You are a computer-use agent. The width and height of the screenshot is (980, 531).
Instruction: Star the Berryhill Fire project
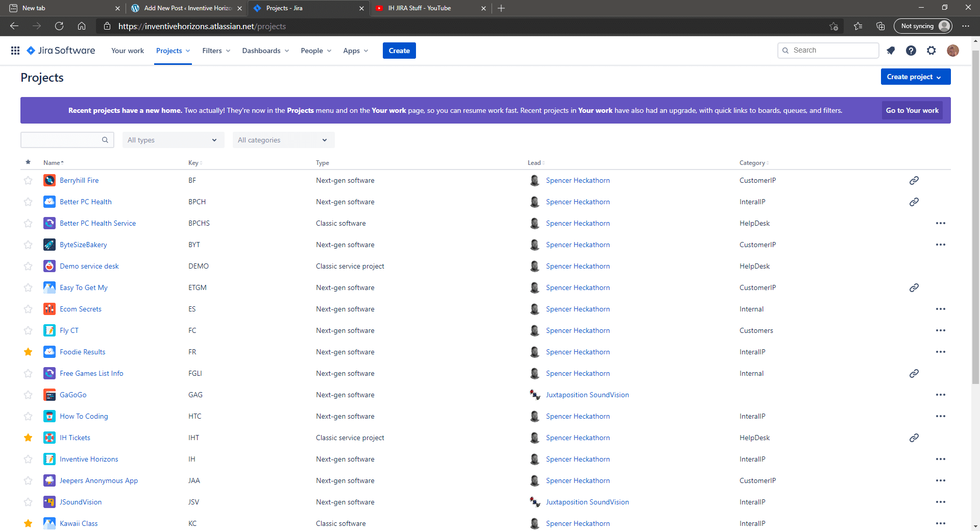(28, 180)
